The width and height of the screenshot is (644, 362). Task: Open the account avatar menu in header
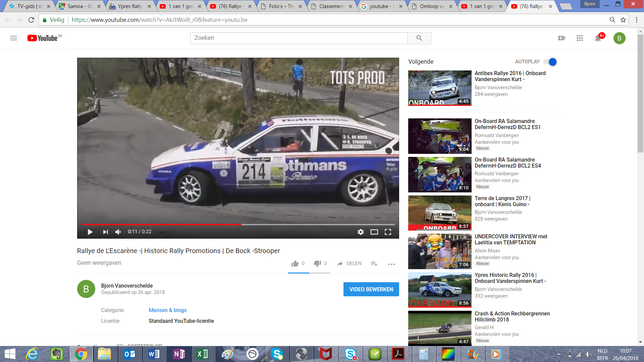pyautogui.click(x=619, y=38)
